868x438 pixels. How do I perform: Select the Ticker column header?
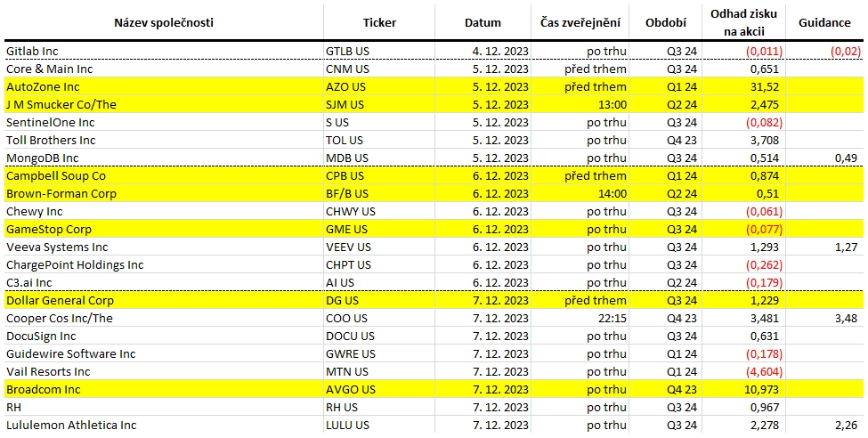[x=379, y=23]
